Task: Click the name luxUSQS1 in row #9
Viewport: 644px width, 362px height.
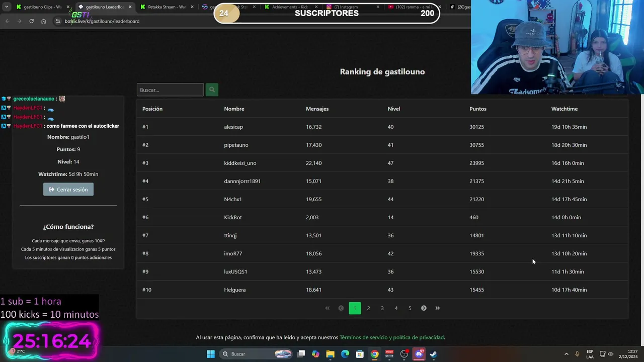Action: (x=235, y=271)
